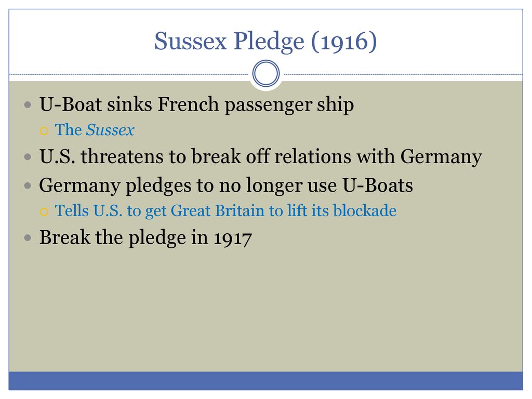Click the yellow ring bullet before 'The Sussex'
The width and height of the screenshot is (532, 399).
click(x=44, y=131)
